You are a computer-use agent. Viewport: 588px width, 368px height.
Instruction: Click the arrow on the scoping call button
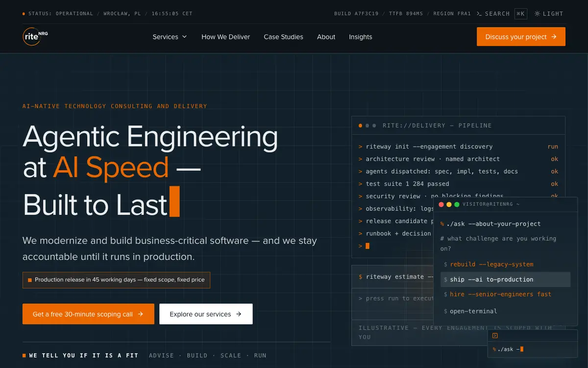point(140,314)
